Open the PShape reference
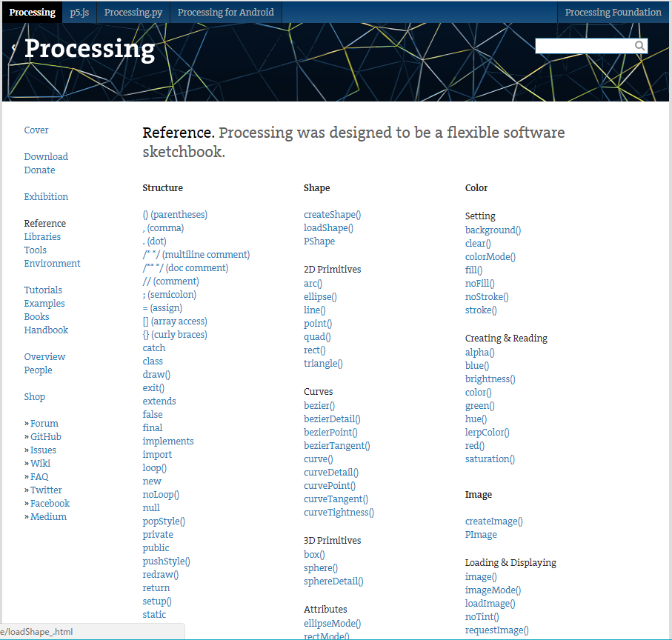The width and height of the screenshot is (672, 640). (x=319, y=241)
